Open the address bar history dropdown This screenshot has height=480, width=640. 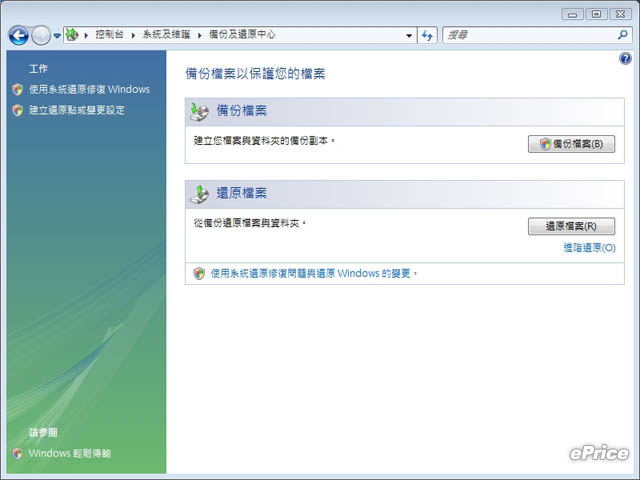coord(409,36)
